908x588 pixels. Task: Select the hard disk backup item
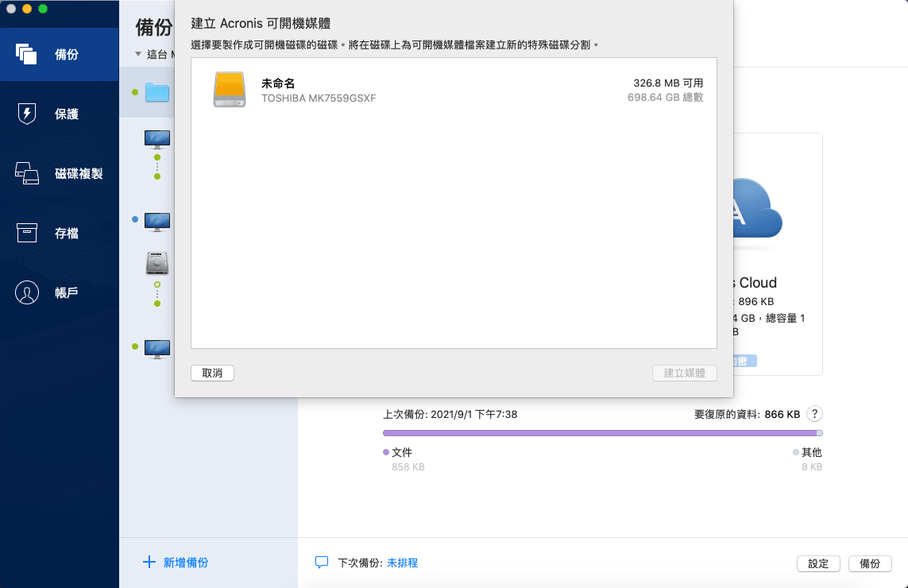(x=157, y=263)
